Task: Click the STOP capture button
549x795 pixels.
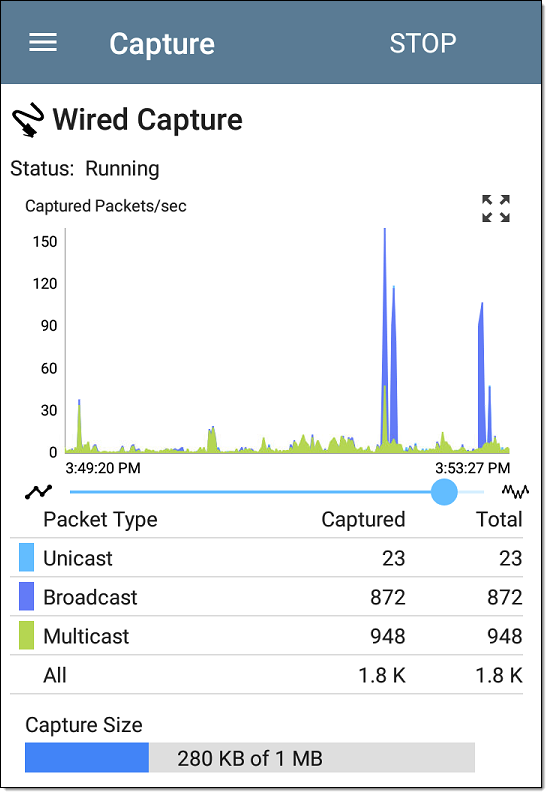Action: coord(423,44)
